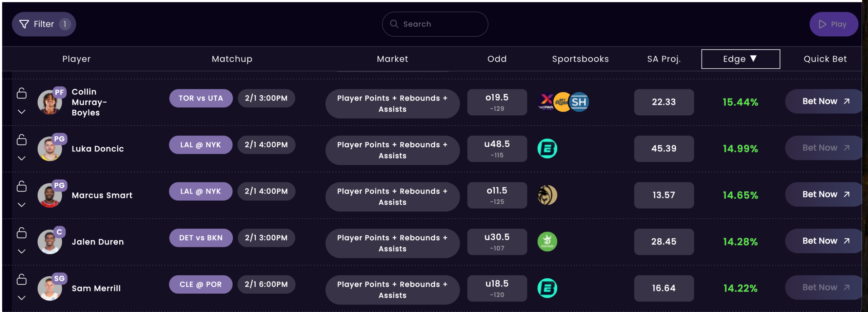Click the search magnifier icon

tap(394, 24)
